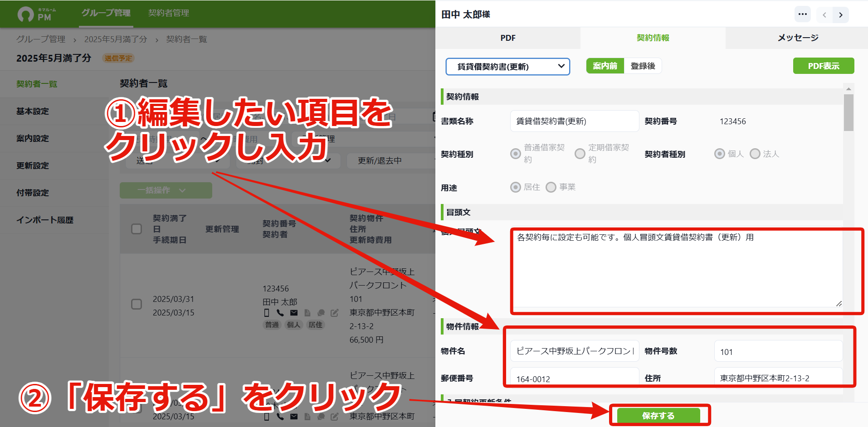Select the 事業 usage radio button
Screen dimensions: 868x427
point(551,187)
